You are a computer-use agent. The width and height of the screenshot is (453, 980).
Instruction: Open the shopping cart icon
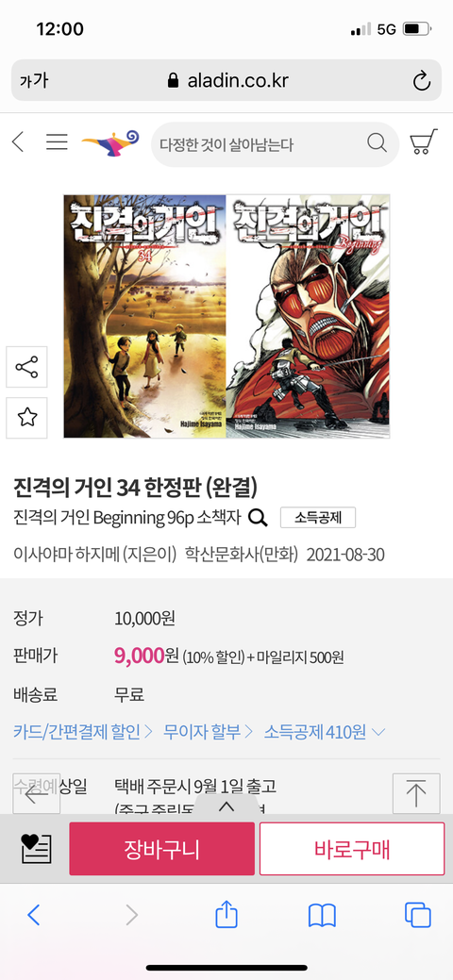coord(424,143)
